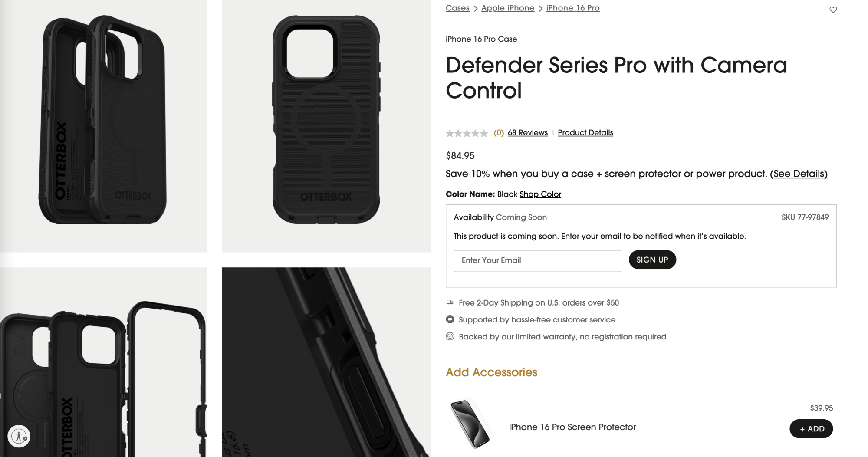The image size is (868, 457).
Task: View the open two-piece case image
Action: coord(103,126)
